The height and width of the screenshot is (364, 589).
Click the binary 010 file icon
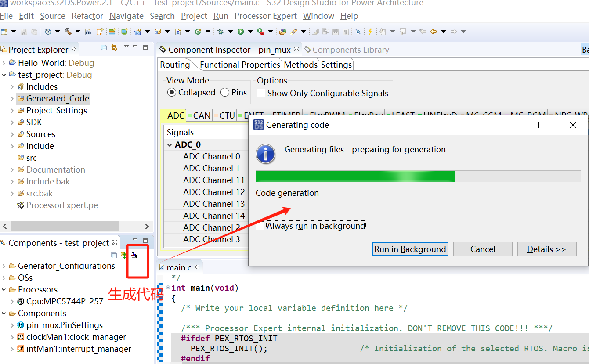88,32
